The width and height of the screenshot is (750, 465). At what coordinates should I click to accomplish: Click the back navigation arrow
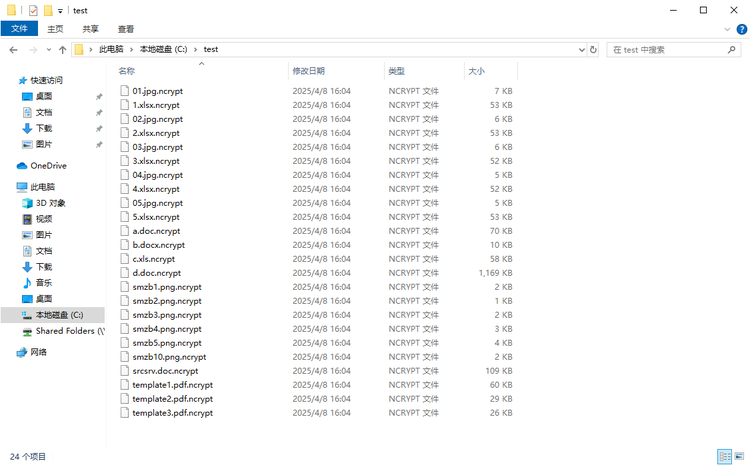point(13,50)
